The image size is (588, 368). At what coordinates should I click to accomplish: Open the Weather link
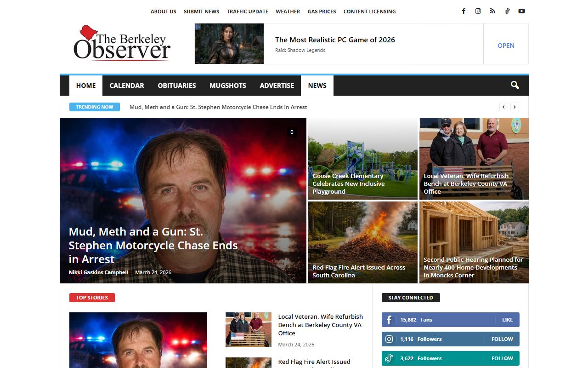click(288, 11)
